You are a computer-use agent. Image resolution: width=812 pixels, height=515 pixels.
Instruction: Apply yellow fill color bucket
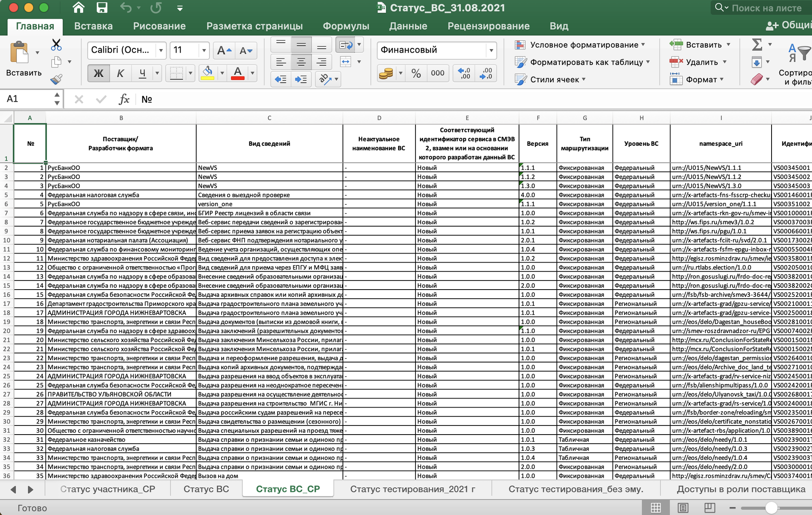[208, 73]
